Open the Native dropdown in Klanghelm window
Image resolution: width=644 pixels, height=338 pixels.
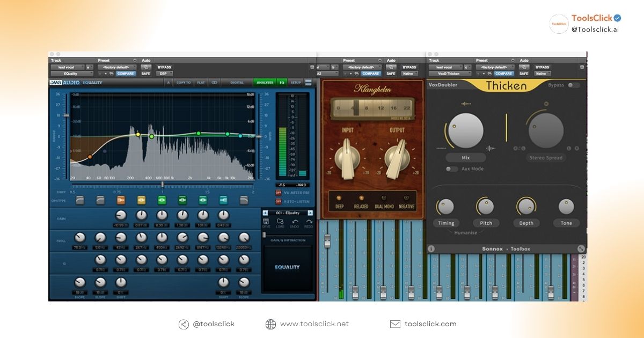point(409,74)
